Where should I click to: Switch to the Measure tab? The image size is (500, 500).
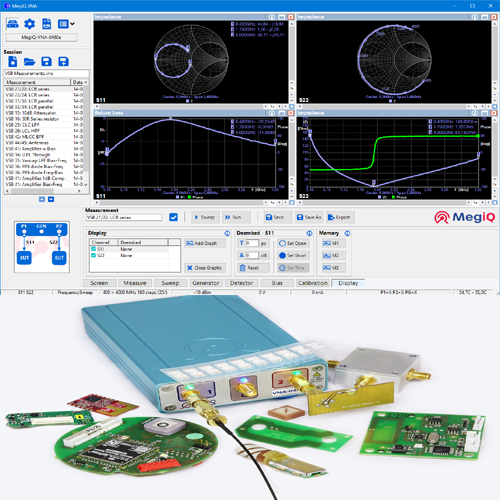135,283
